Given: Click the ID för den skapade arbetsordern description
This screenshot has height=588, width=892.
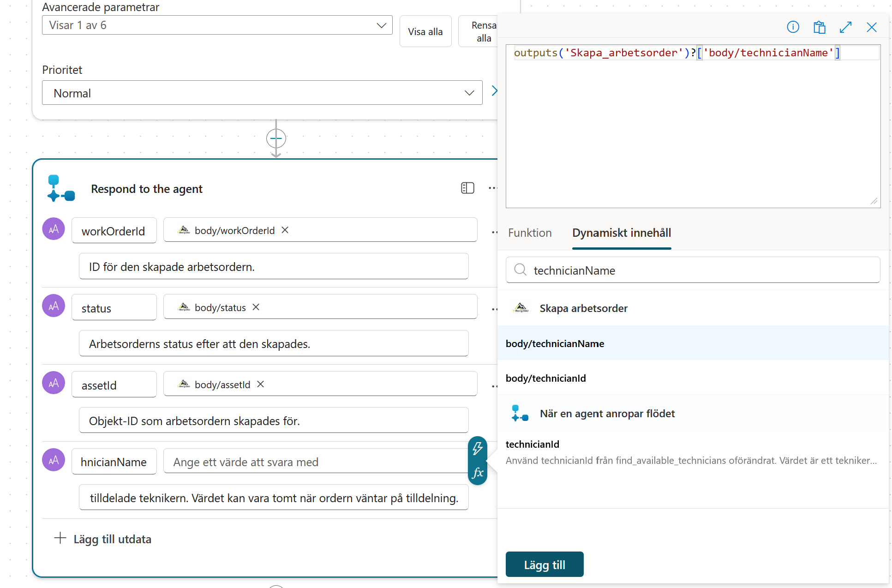Looking at the screenshot, I should pos(274,266).
